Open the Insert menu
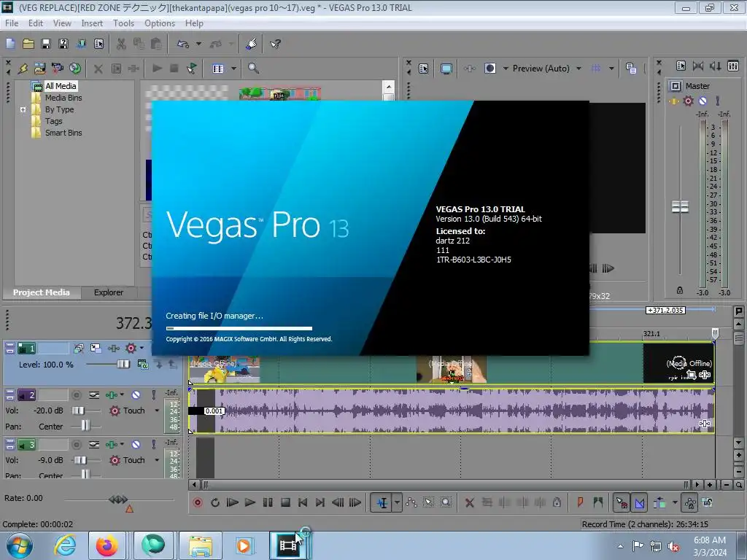The image size is (747, 560). click(92, 23)
